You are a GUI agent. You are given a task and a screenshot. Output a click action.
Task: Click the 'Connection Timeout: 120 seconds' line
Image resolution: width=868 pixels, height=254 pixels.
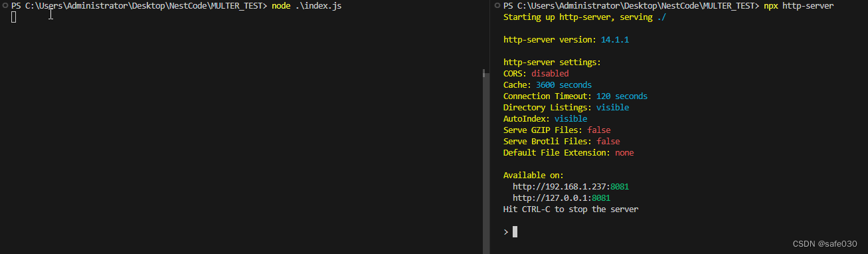click(x=575, y=96)
